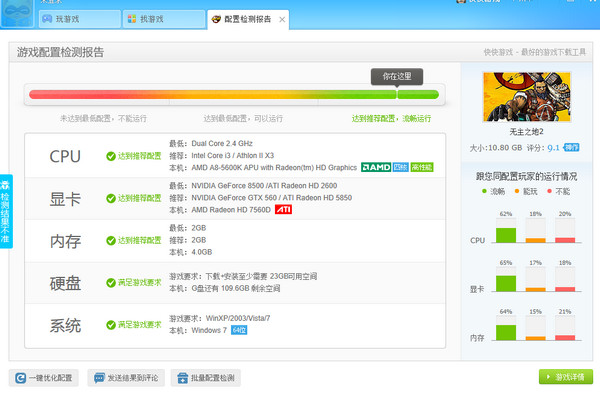Image resolution: width=600 pixels, height=397 pixels.
Task: Click the red ATI badge beside Radeon HD 7560D
Action: [283, 209]
